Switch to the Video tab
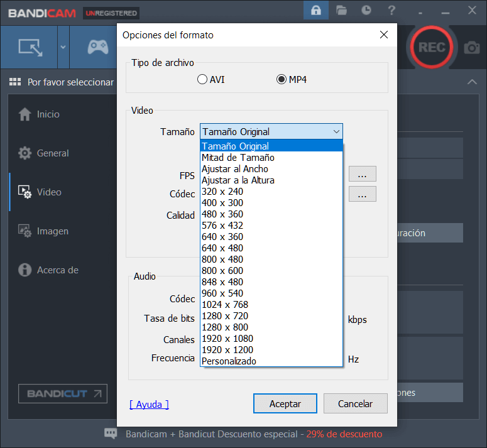 pos(40,192)
